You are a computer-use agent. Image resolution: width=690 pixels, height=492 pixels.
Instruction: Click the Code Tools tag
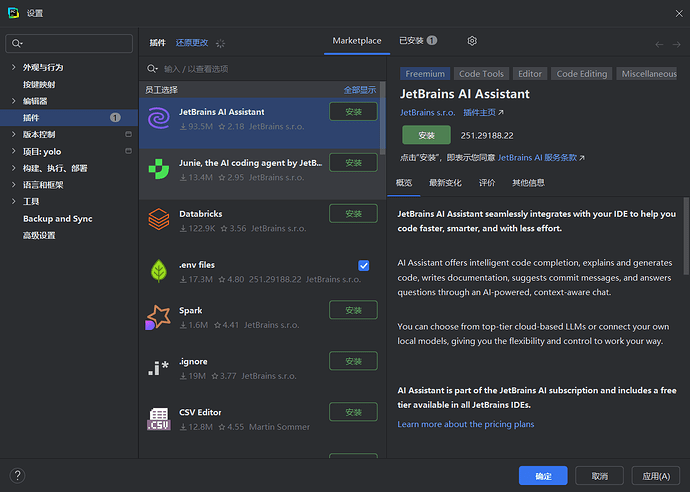481,73
